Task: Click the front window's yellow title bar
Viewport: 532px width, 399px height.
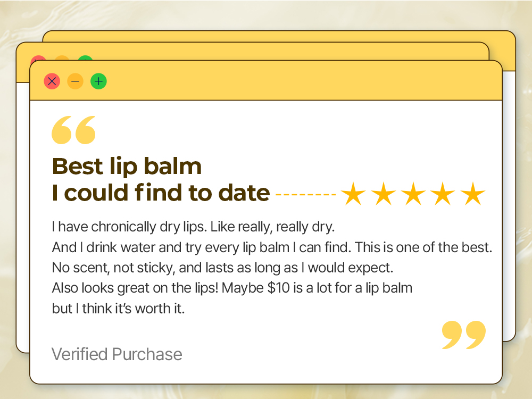Action: 298,81
